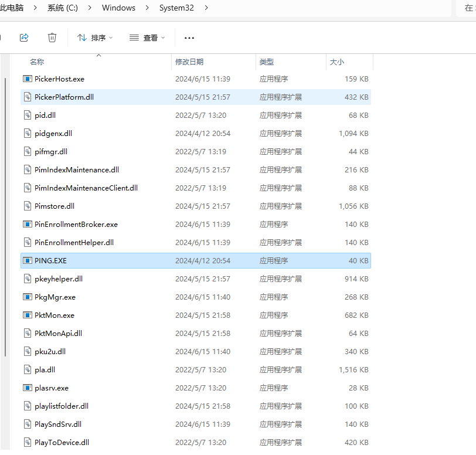Select PinEnrollmentBroker.exe file icon

coord(28,225)
